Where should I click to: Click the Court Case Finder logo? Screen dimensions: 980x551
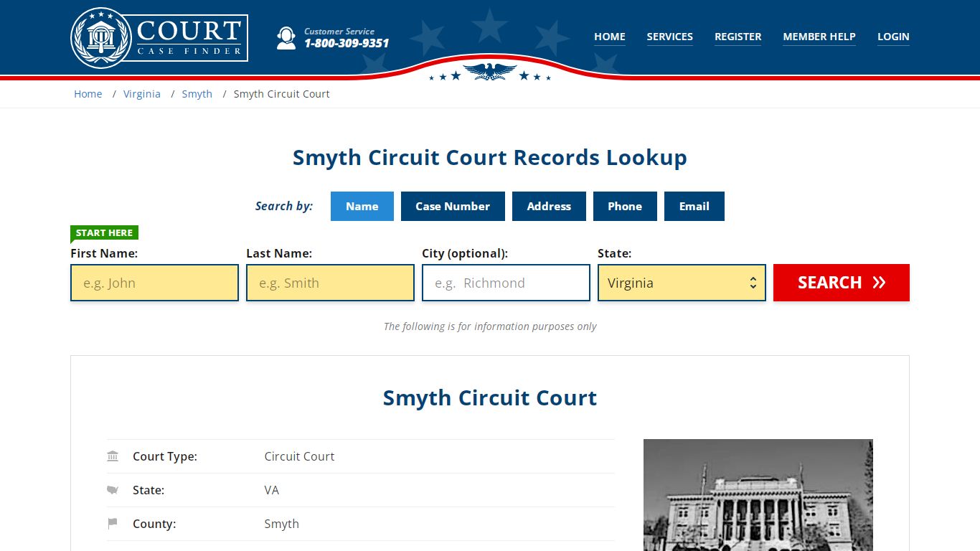(x=159, y=37)
